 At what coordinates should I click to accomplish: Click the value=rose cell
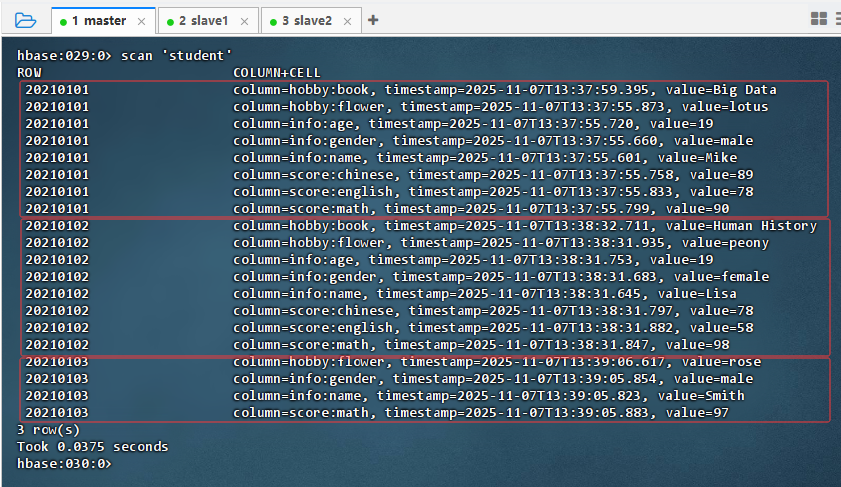[721, 362]
